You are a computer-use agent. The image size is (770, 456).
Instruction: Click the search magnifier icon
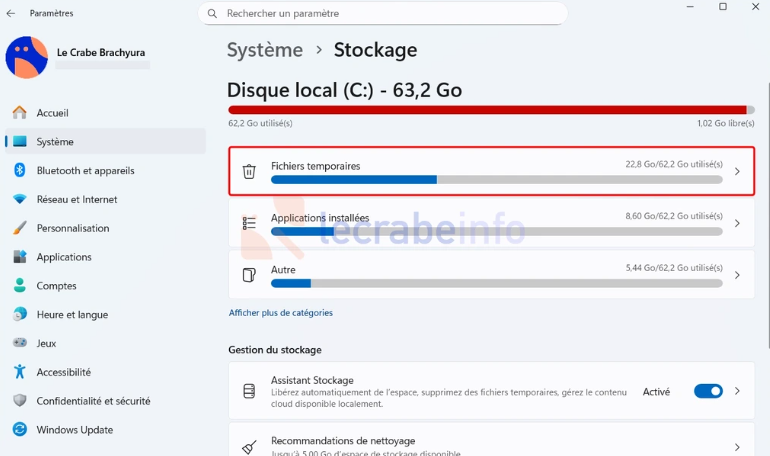(211, 13)
